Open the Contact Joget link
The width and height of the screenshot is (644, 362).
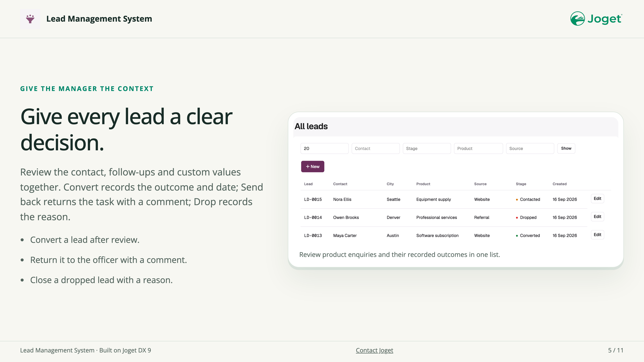click(x=374, y=350)
